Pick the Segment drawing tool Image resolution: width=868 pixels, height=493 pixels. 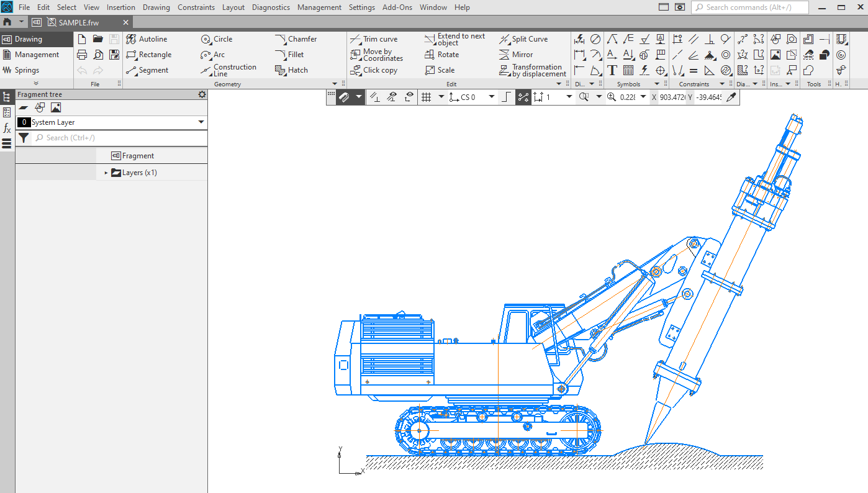tap(147, 70)
